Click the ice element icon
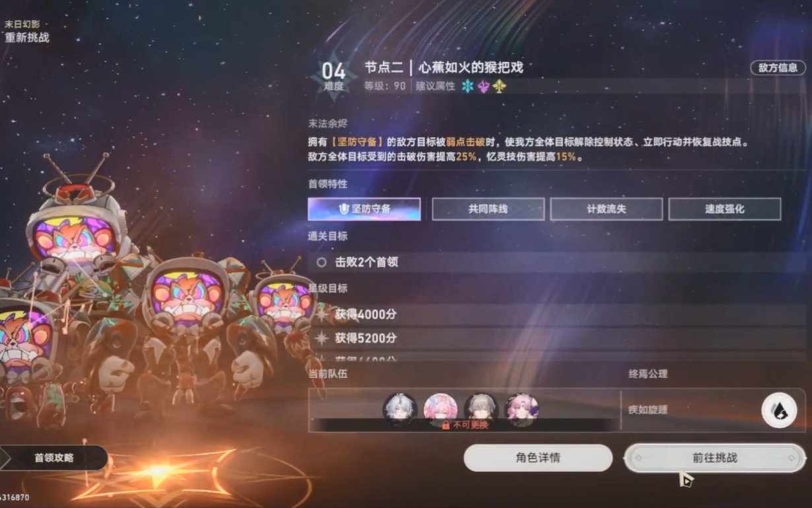Screen dimensions: 812x508 click(x=467, y=87)
